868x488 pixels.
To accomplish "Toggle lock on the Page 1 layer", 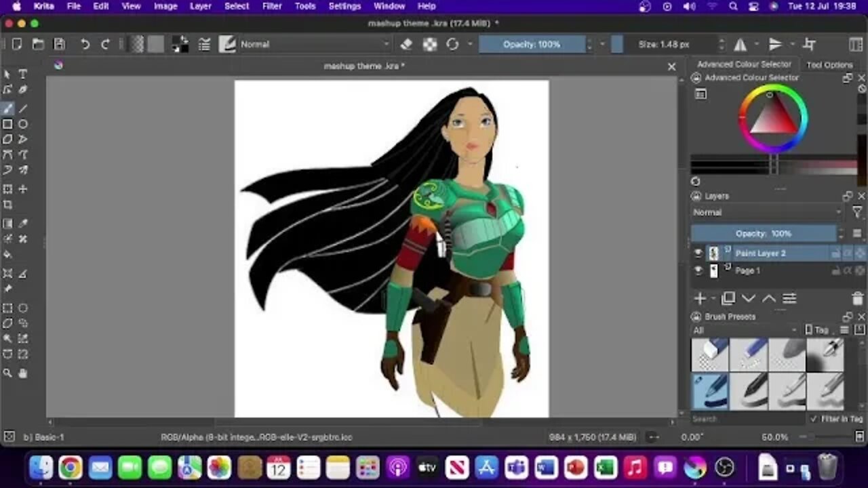I will 836,270.
